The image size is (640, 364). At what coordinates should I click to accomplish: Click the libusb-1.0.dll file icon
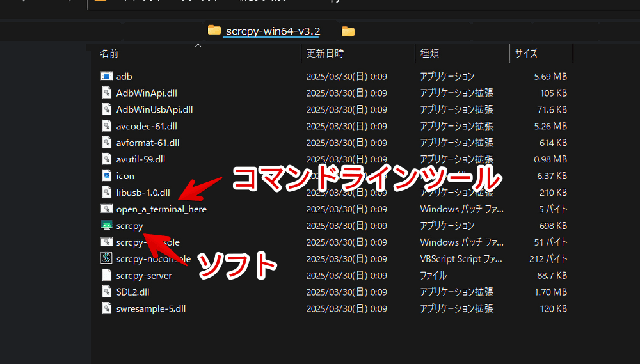[106, 192]
